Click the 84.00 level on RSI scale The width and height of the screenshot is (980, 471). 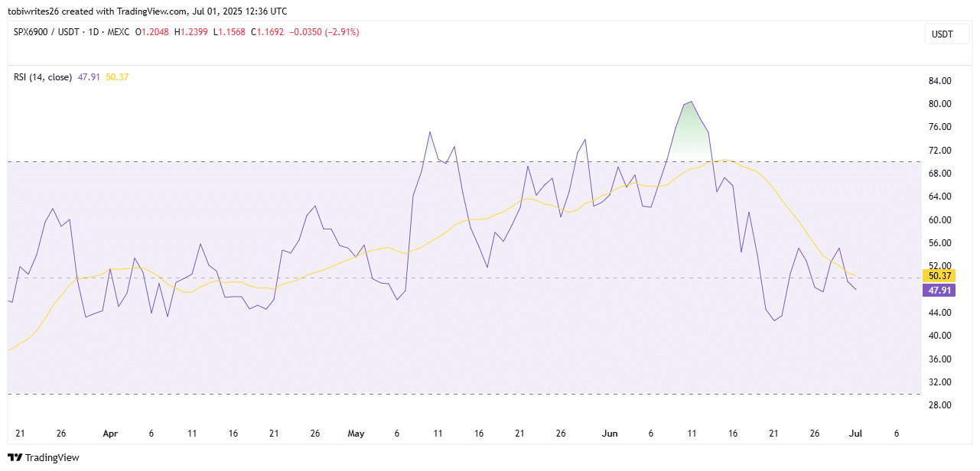coord(939,81)
